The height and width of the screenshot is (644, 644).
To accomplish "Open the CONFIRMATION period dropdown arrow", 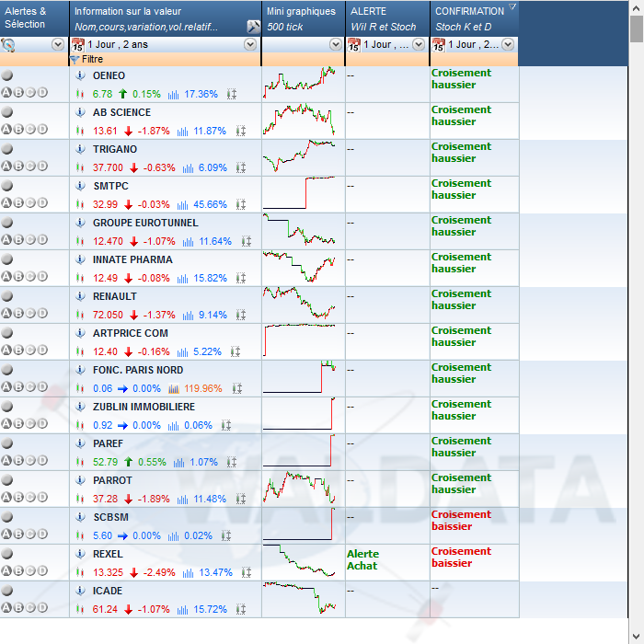I will (x=508, y=44).
